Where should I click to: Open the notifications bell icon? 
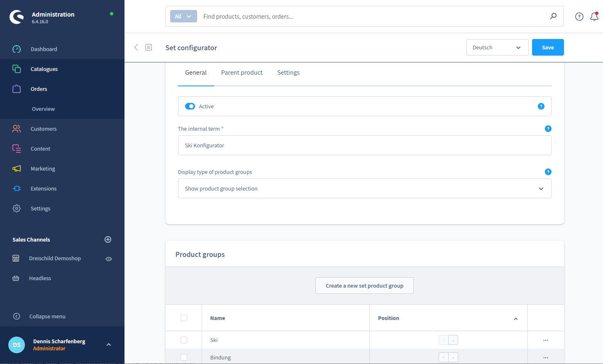pos(594,17)
